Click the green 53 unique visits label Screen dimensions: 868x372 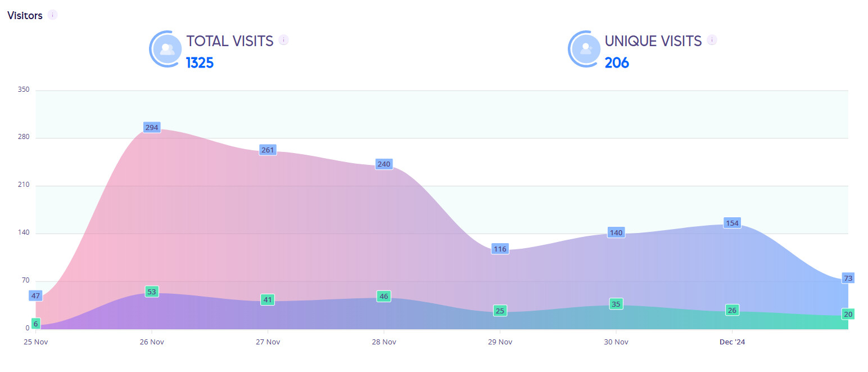pos(152,292)
